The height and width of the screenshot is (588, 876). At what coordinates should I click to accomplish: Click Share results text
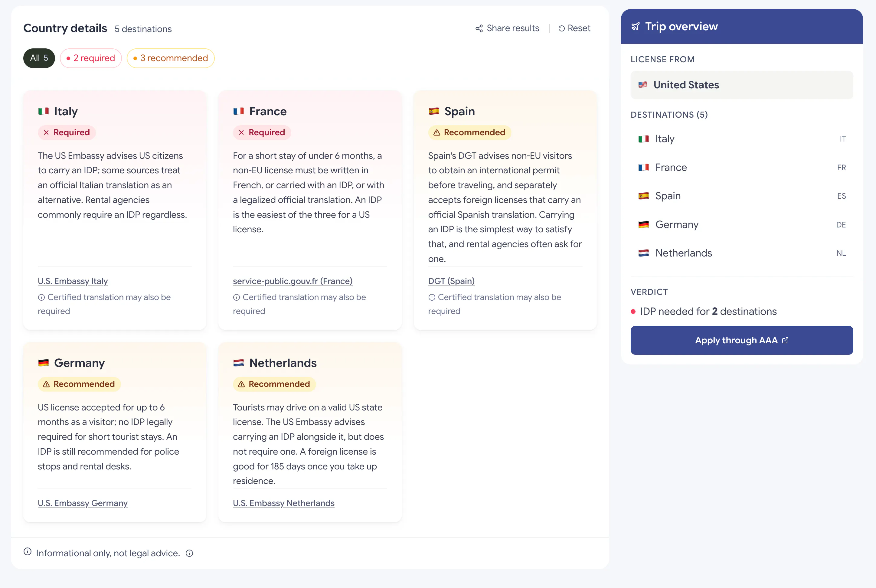(513, 28)
